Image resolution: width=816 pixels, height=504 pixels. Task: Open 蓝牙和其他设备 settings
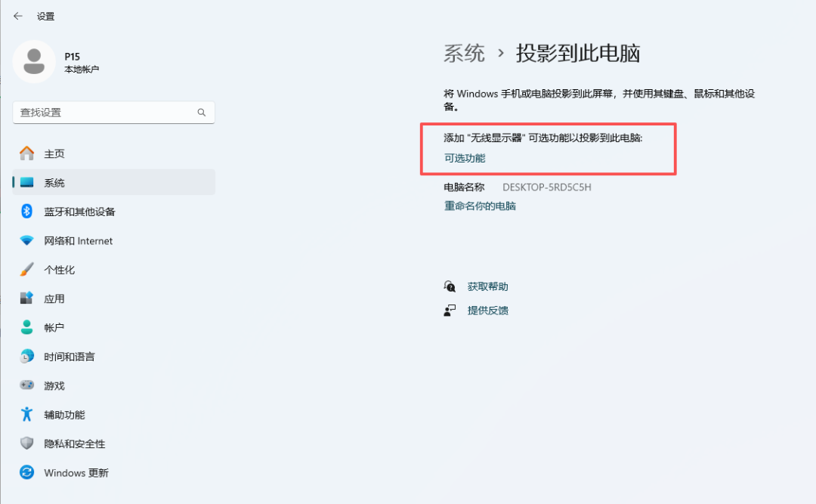[113, 212]
